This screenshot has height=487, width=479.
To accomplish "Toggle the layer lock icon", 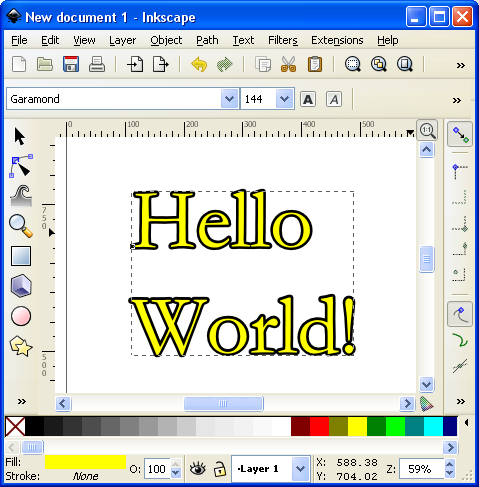I will [220, 469].
